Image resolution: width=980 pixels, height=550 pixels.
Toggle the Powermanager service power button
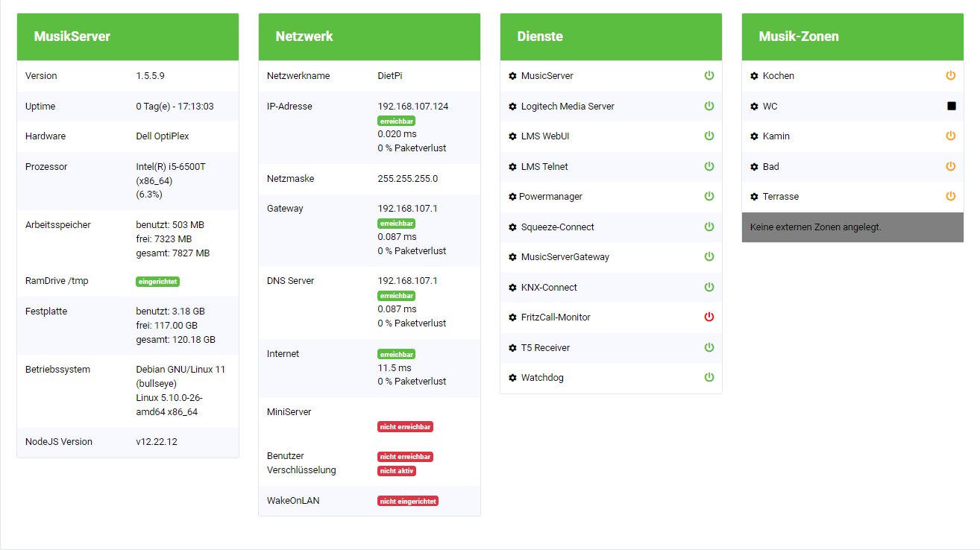[709, 197]
